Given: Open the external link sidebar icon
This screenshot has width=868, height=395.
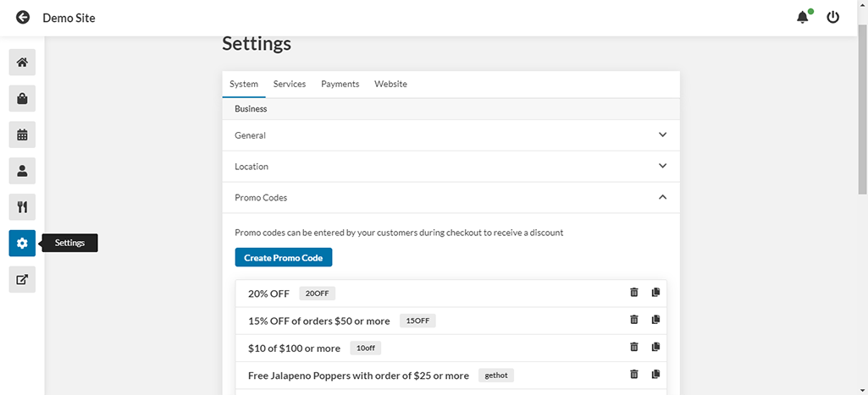Looking at the screenshot, I should [22, 279].
